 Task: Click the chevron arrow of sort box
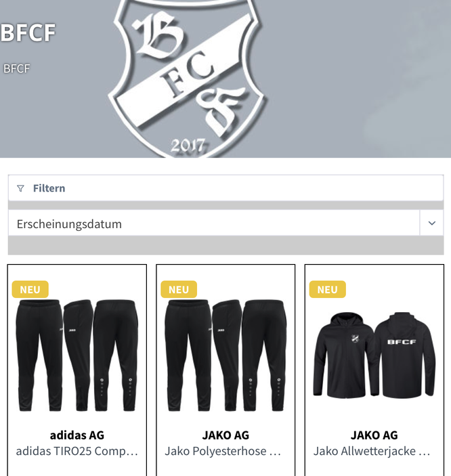(431, 223)
